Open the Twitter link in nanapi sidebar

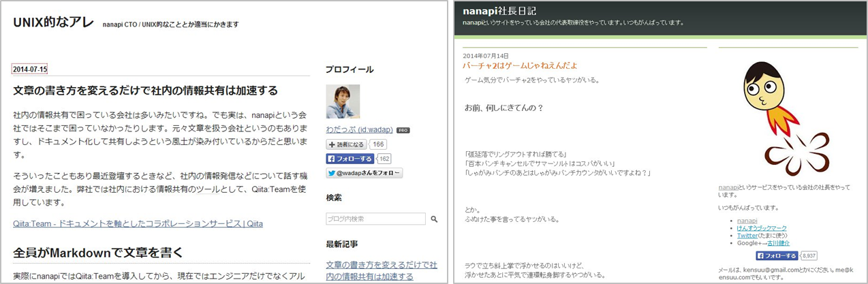click(x=747, y=235)
